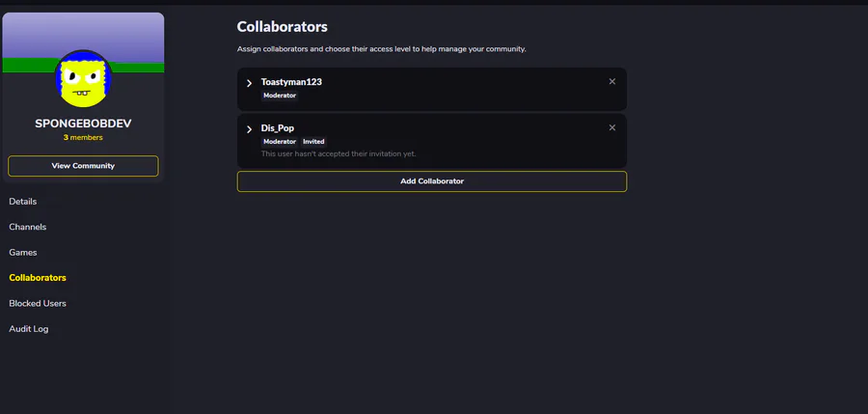The width and height of the screenshot is (868, 414).
Task: Expand the Toastyman123 collaborator chevron
Action: 249,83
